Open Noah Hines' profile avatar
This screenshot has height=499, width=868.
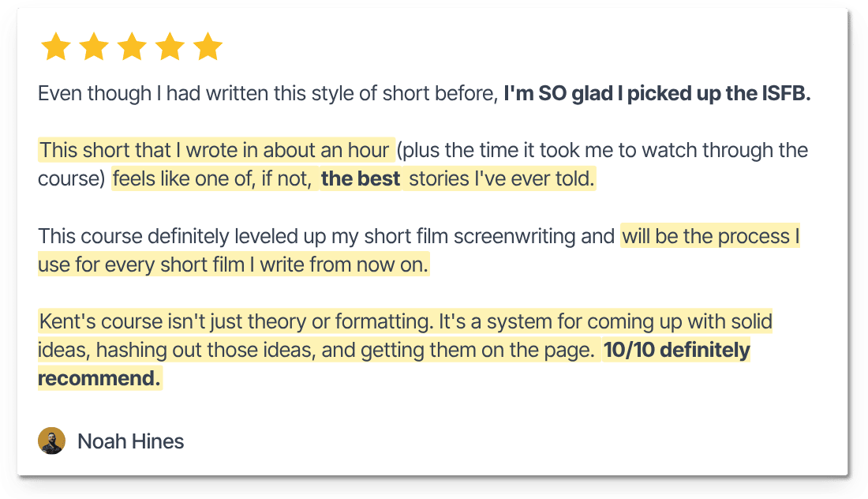pos(51,441)
